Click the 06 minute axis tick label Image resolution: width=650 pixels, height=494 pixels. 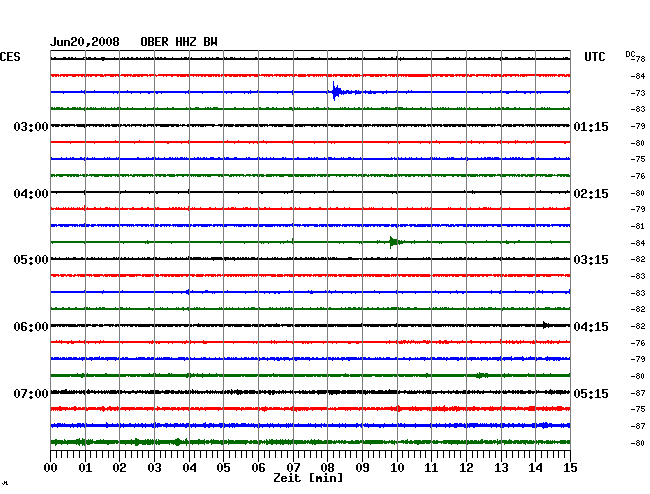click(x=258, y=467)
